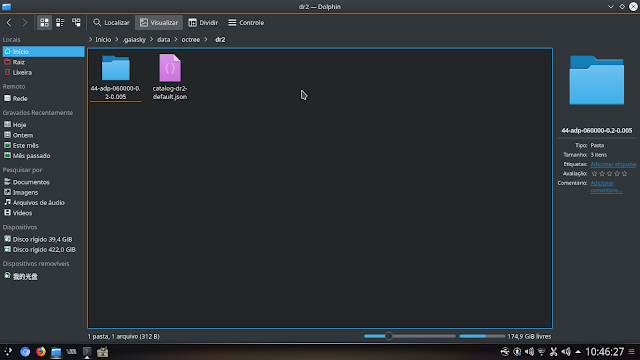Open the Controle menu
The width and height of the screenshot is (640, 360).
click(x=246, y=22)
